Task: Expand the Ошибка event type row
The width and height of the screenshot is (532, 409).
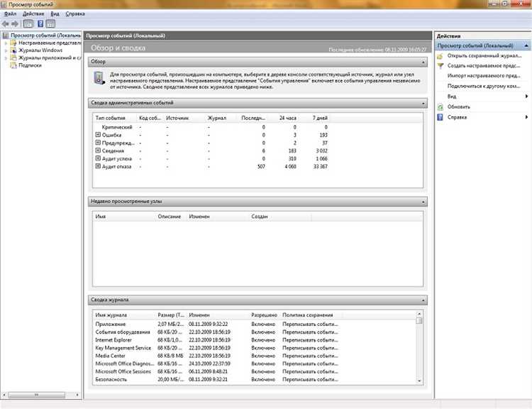Action: tap(98, 135)
